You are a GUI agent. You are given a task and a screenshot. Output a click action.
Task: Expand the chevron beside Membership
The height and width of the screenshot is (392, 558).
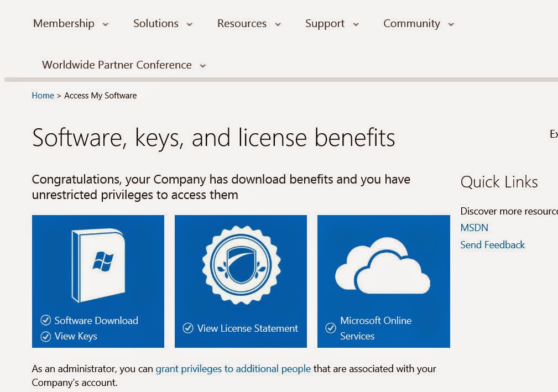point(105,24)
